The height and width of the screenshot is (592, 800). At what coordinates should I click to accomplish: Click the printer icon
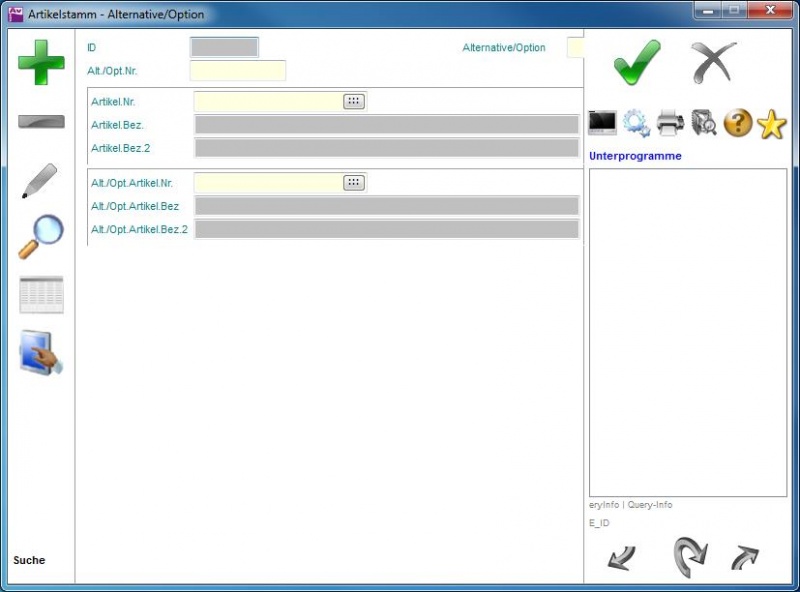[x=670, y=123]
